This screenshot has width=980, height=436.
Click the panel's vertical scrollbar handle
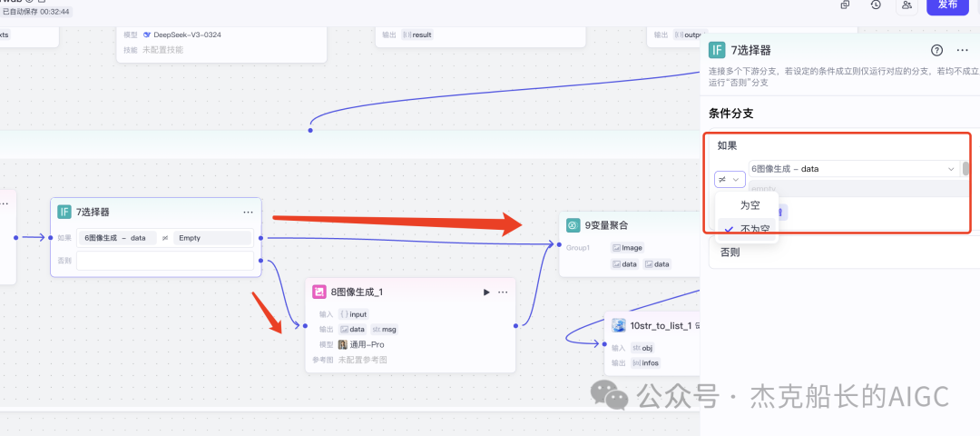coord(965,168)
